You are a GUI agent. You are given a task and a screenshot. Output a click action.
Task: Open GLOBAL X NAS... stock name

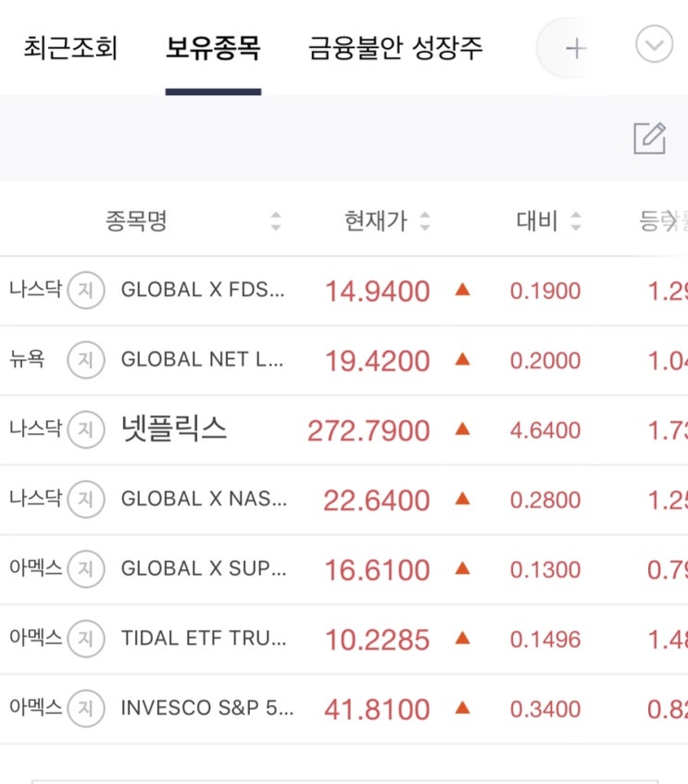pos(204,499)
